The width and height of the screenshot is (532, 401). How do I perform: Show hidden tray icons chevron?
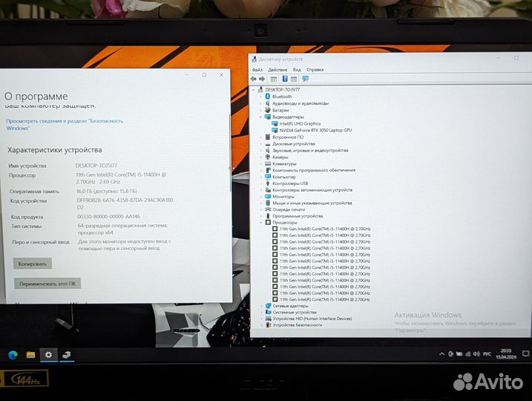[441, 353]
